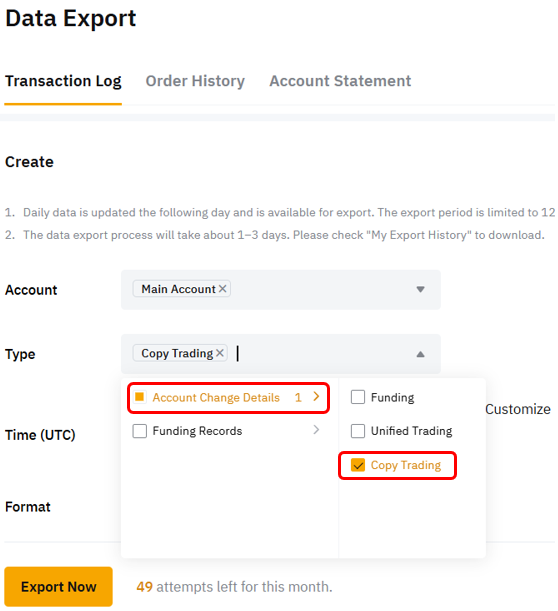Expand Funding Records chevron
This screenshot has width=558, height=611.
tap(316, 430)
